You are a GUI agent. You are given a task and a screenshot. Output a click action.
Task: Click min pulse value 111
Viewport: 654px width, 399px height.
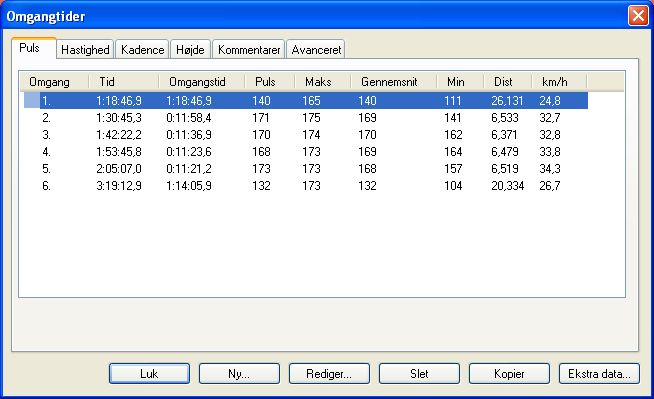(453, 101)
